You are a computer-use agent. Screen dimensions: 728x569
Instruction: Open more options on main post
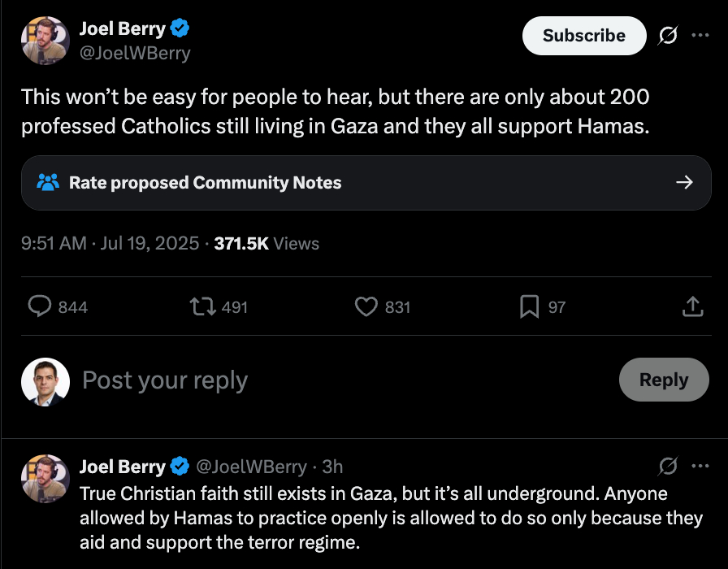tap(700, 36)
